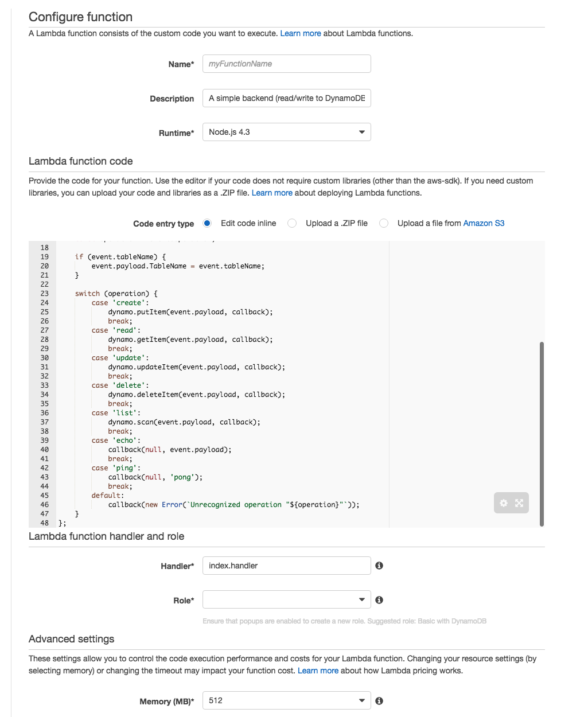Open the Runtime Node.js 4.3 dropdown
The image size is (588, 717).
(x=287, y=132)
